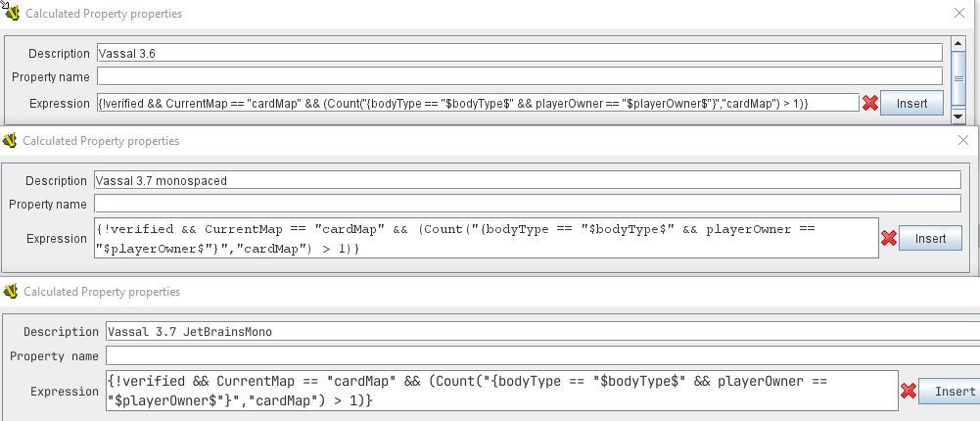Click the red X icon in JetBrainsMono window
980x421 pixels.
point(909,392)
